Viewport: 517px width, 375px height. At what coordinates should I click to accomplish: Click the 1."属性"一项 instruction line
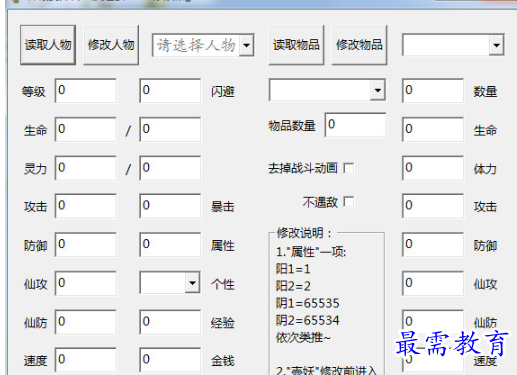click(311, 252)
